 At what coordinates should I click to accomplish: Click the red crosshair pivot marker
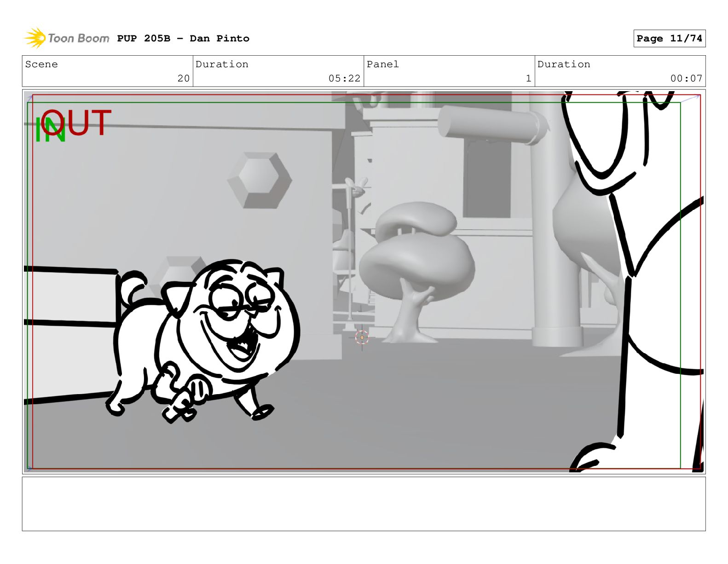point(362,337)
